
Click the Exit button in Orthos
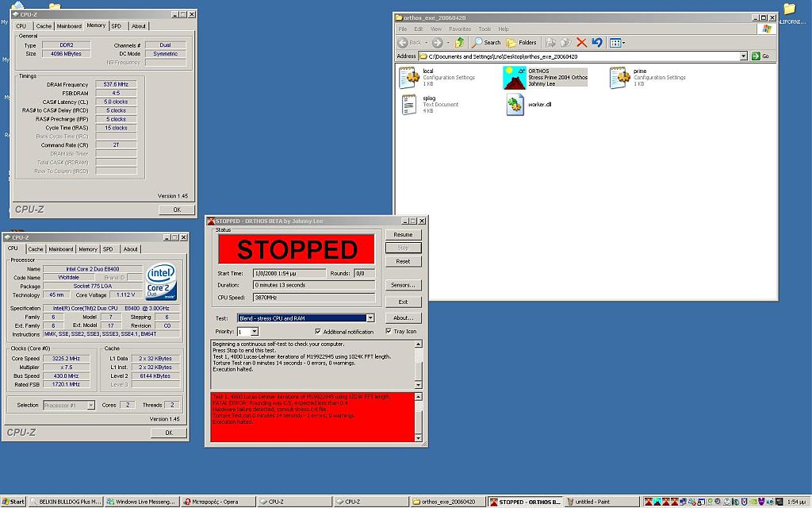403,302
